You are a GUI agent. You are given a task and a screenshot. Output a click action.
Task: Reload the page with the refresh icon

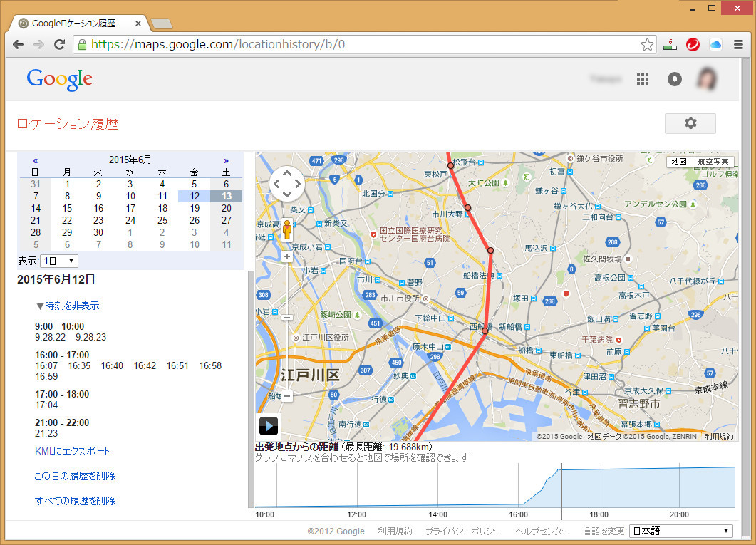click(x=59, y=45)
